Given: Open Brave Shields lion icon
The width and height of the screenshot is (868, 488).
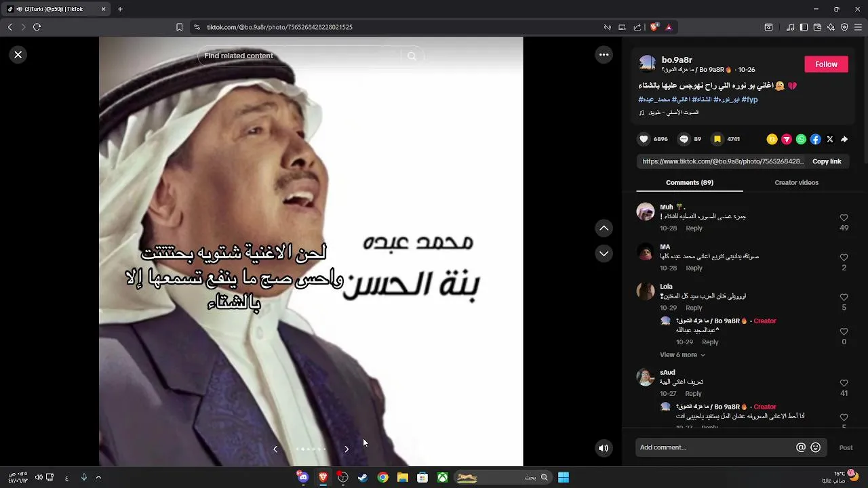Looking at the screenshot, I should (x=654, y=27).
